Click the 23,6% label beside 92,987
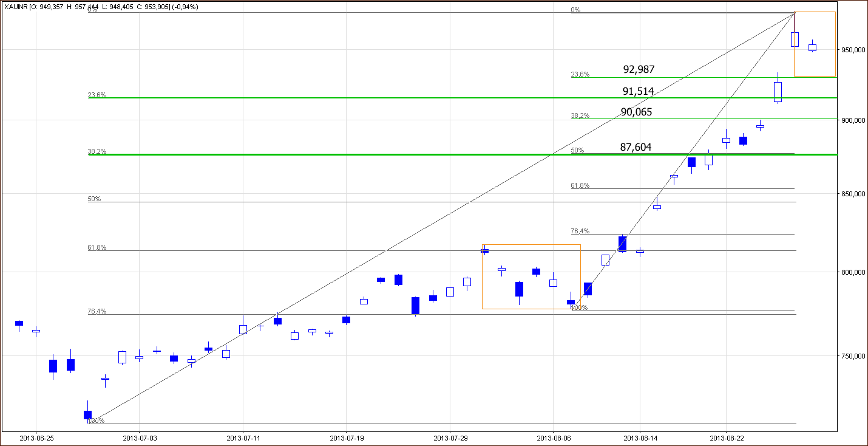This screenshot has width=868, height=446. 580,74
